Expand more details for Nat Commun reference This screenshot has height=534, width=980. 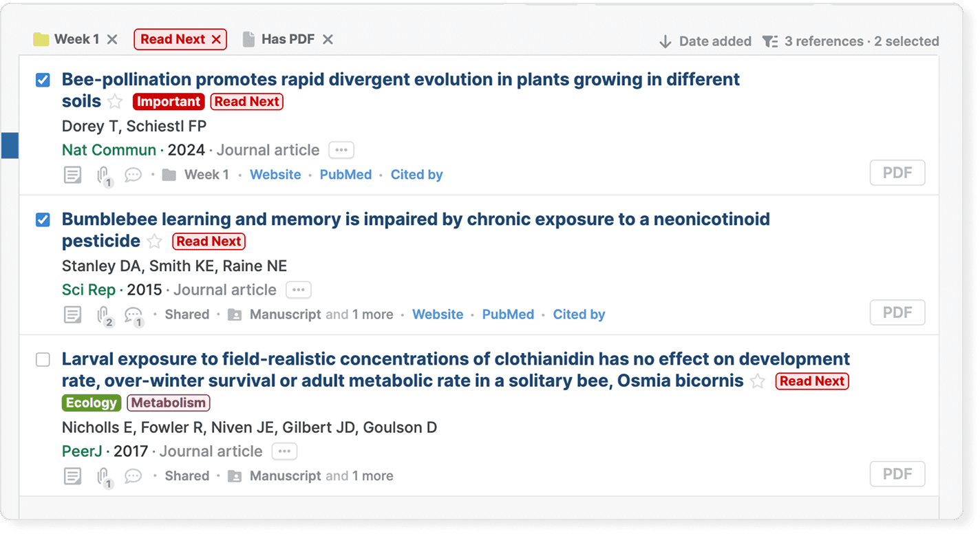tap(341, 150)
